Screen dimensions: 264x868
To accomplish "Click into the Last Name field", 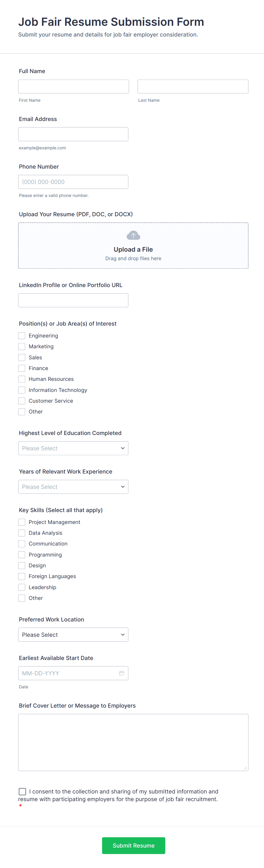I will [x=193, y=87].
